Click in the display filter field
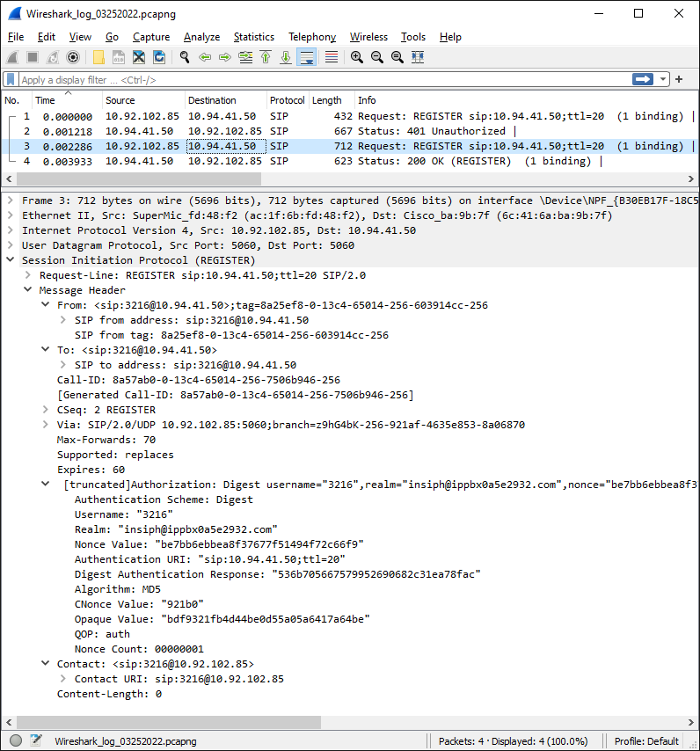 tap(324, 79)
